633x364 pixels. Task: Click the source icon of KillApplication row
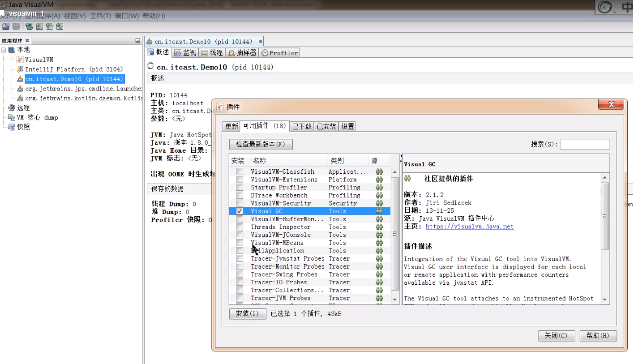click(x=379, y=250)
